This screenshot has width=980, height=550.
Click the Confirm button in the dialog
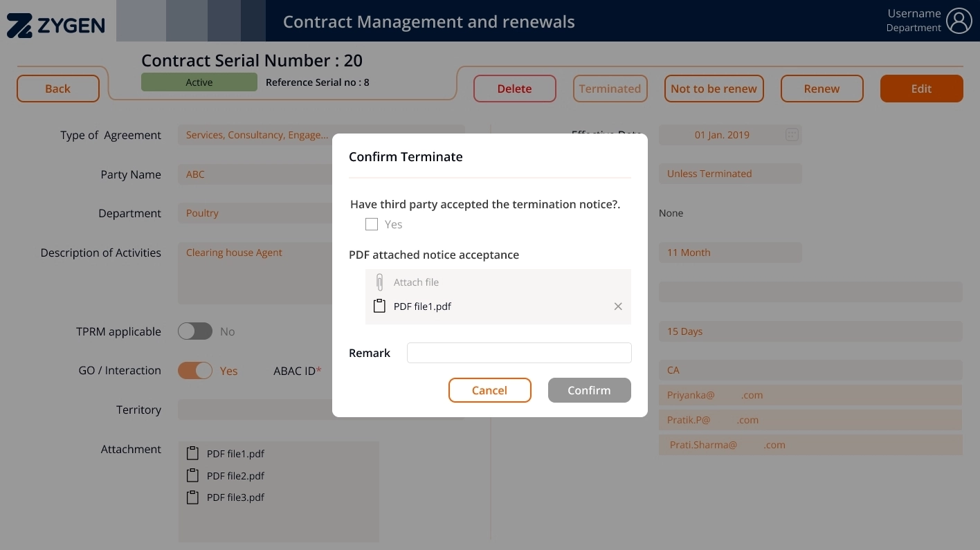(x=589, y=390)
